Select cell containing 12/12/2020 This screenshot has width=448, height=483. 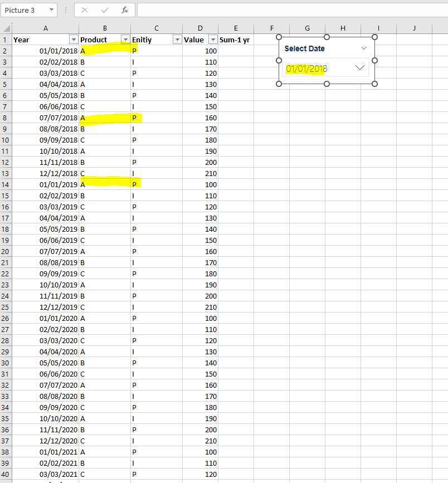point(46,441)
